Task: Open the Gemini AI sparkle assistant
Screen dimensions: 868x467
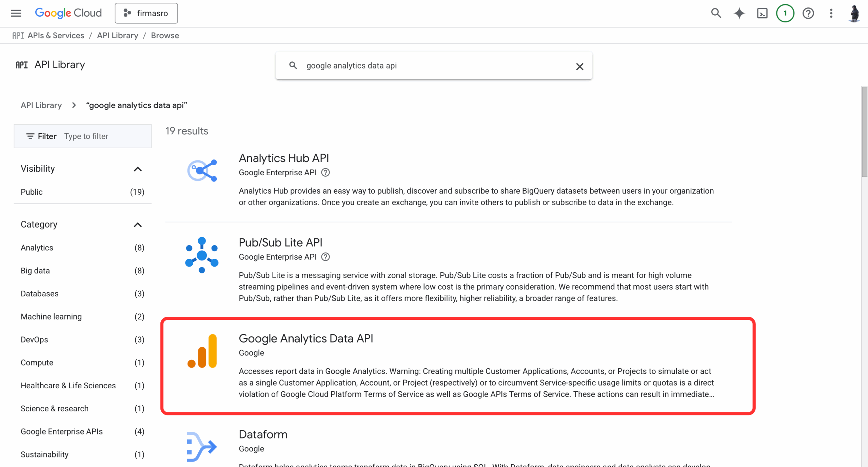Action: (739, 13)
